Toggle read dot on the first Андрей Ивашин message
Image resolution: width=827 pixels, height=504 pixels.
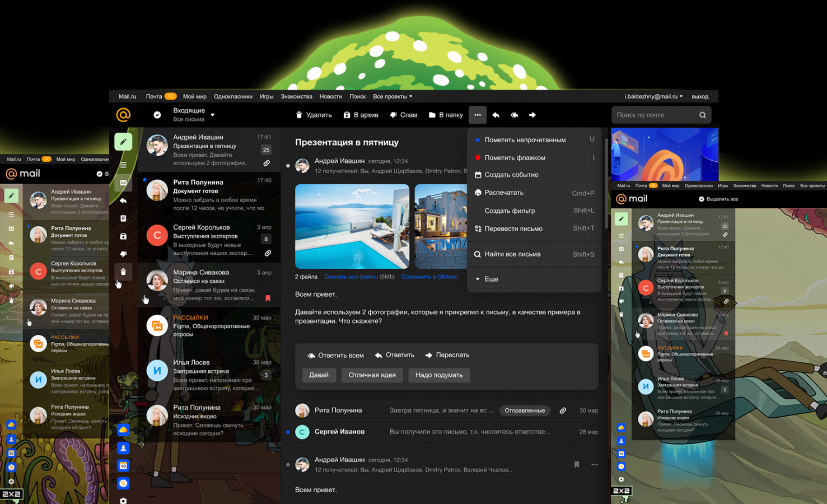click(288, 166)
